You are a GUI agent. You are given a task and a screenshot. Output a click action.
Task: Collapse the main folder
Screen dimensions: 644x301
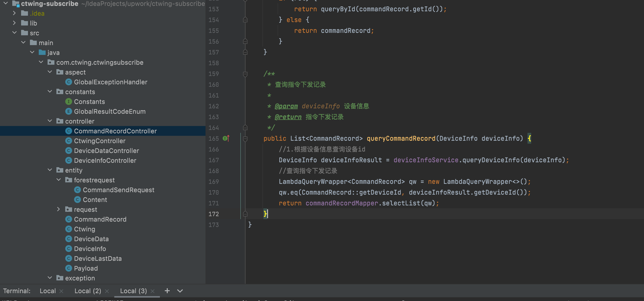pos(23,42)
